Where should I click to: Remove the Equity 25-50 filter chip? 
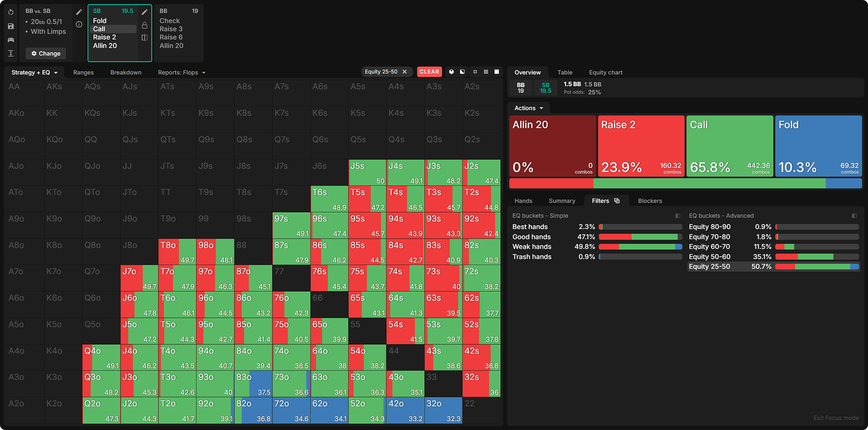click(x=405, y=72)
